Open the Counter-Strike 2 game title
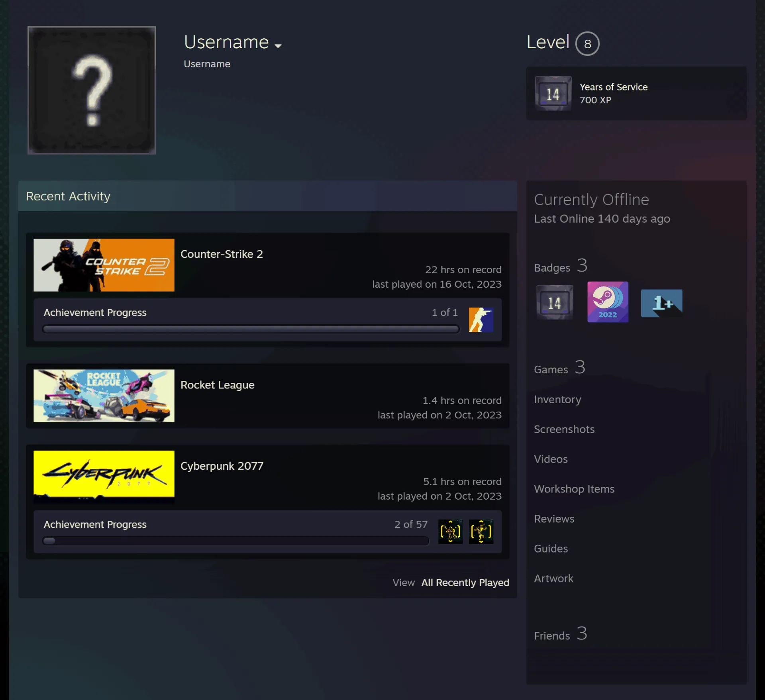The width and height of the screenshot is (765, 700). coord(222,254)
